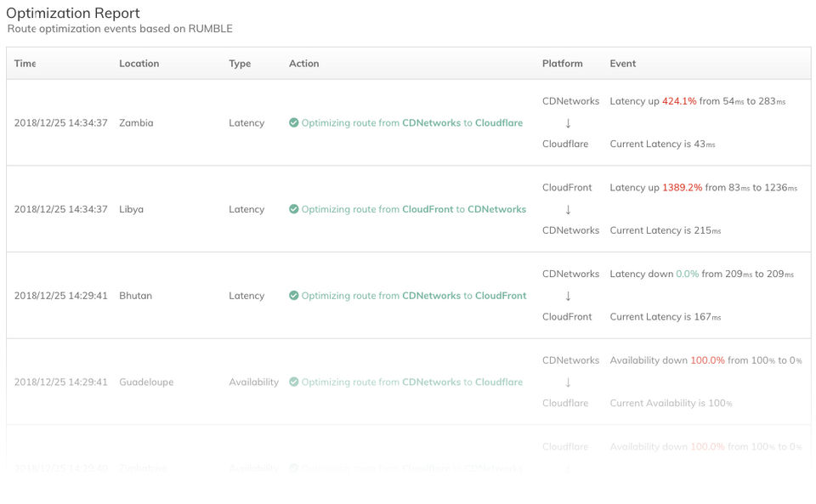Click the down arrow in the Bhutan platform cell
816x504 pixels.
pyautogui.click(x=568, y=296)
